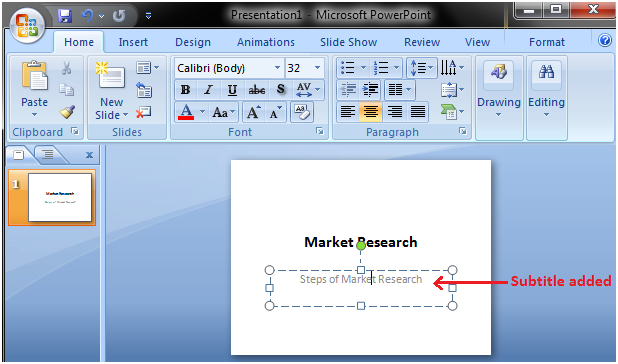This screenshot has height=364, width=618.
Task: Click the Save icon in quick access toolbar
Action: pos(65,16)
